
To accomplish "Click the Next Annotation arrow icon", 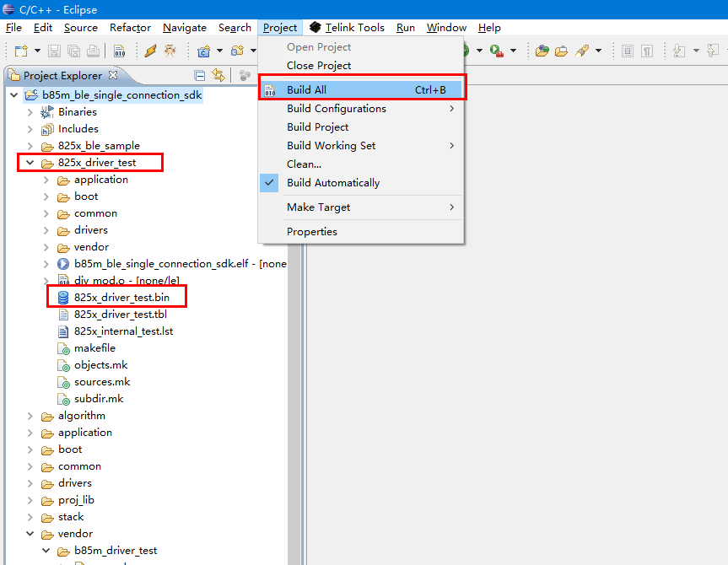I will [679, 51].
